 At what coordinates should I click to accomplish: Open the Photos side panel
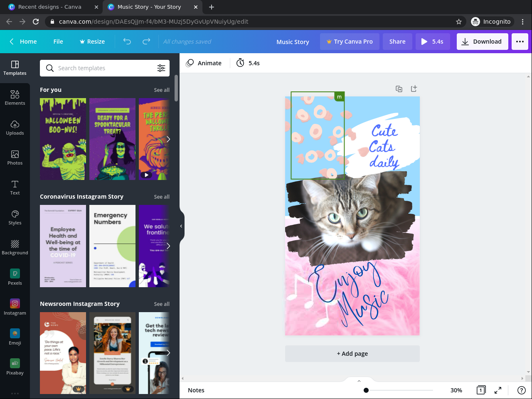(x=15, y=158)
